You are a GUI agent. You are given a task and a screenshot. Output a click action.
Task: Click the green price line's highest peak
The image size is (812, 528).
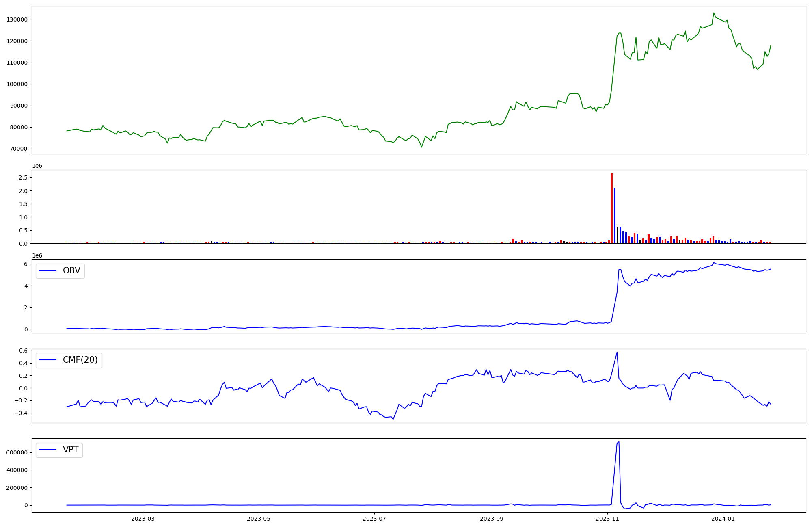[714, 13]
